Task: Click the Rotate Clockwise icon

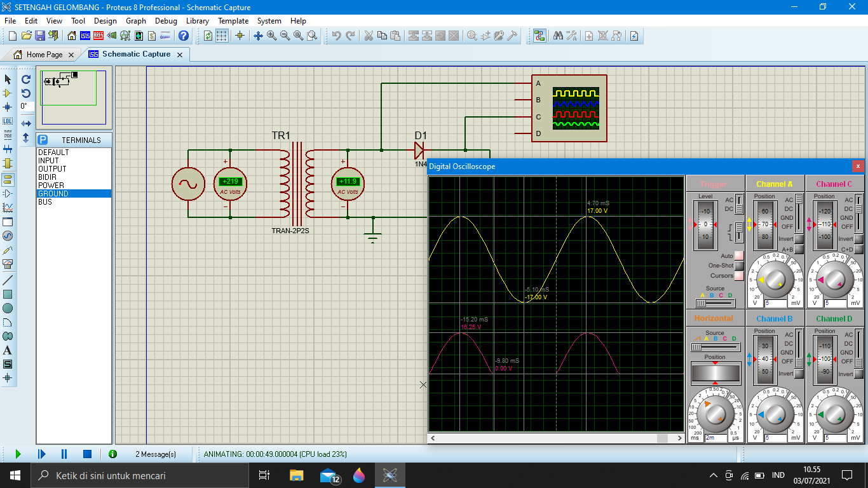Action: 26,79
